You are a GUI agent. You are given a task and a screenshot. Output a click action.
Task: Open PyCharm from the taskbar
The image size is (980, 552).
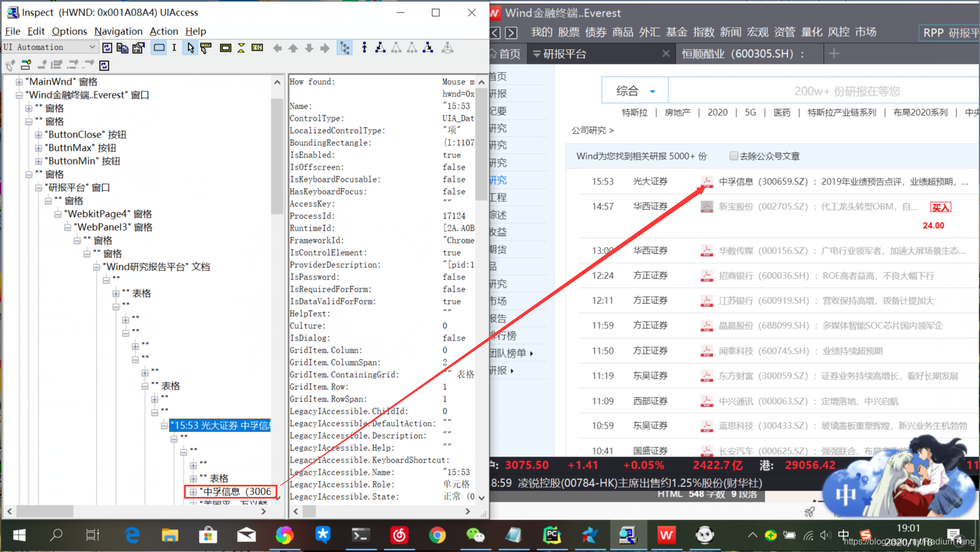pos(552,535)
